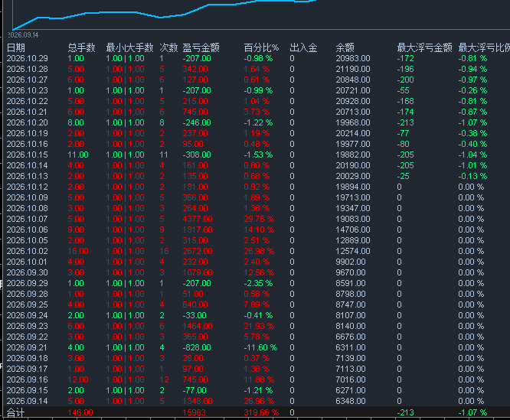
Task: Click total percentage 319.66 %
Action: pos(261,413)
